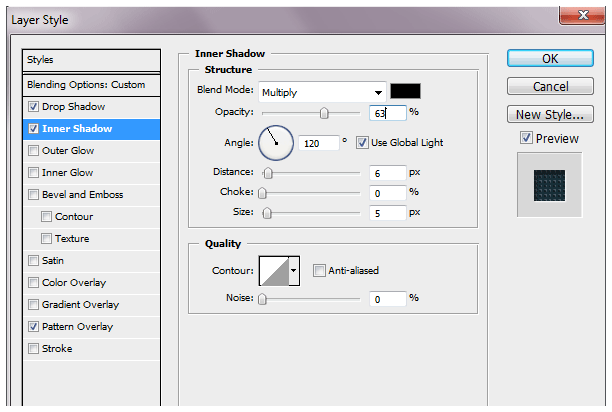
Task: Enable the Anti-aliased option
Action: click(319, 270)
